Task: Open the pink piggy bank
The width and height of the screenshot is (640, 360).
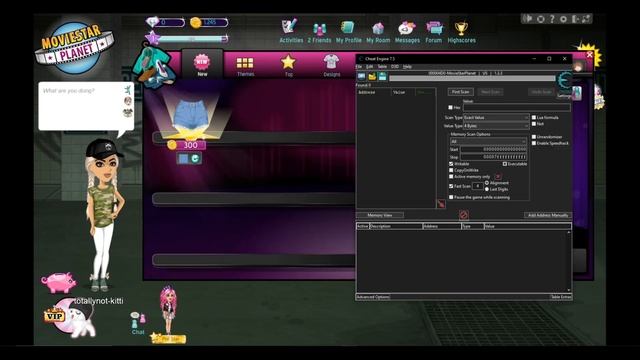Action: pyautogui.click(x=58, y=282)
